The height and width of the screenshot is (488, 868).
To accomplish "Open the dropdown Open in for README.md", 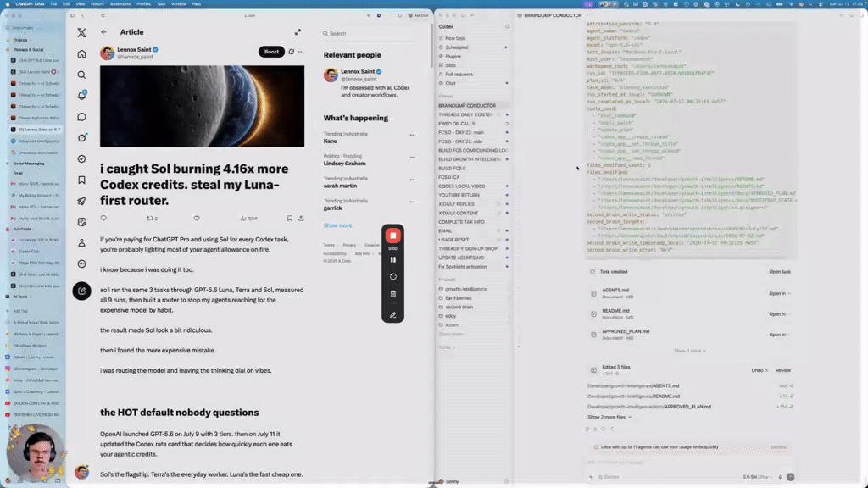I will (x=780, y=313).
